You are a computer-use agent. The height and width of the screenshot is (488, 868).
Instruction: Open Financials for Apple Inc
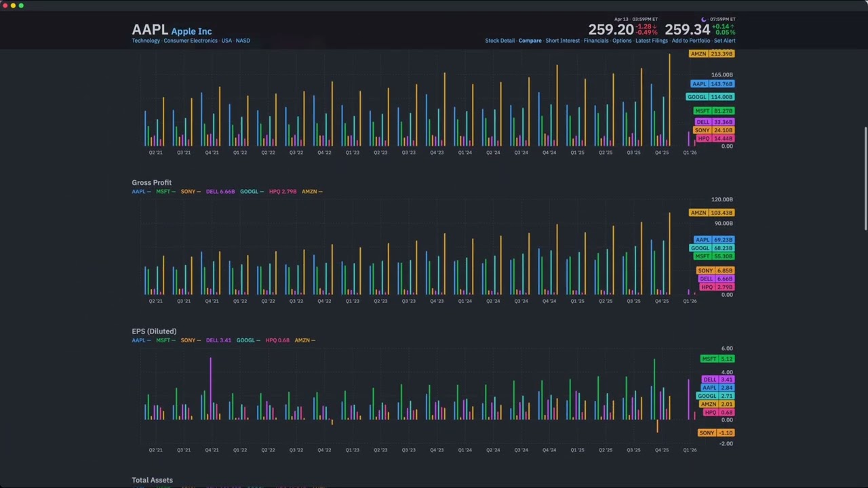tap(595, 41)
